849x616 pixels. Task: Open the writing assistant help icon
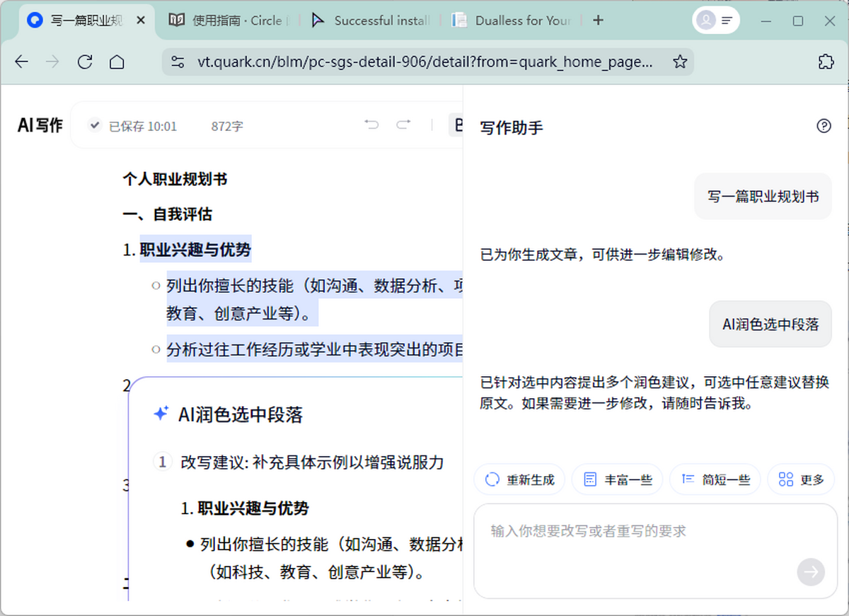824,126
